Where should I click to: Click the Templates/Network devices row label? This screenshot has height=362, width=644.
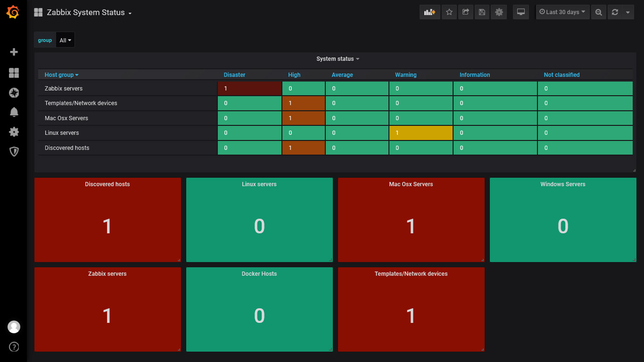(81, 103)
